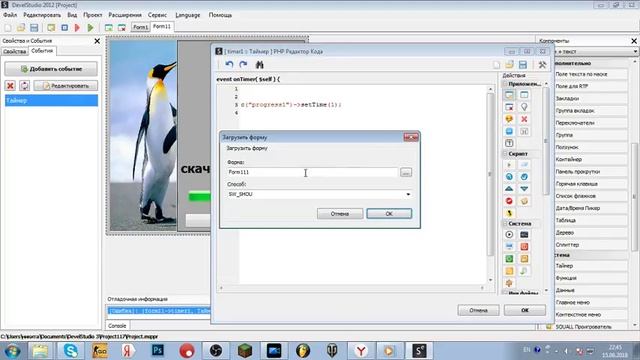Image resolution: width=640 pixels, height=360 pixels.
Task: Switch to the Form1 tab
Action: tap(140, 27)
